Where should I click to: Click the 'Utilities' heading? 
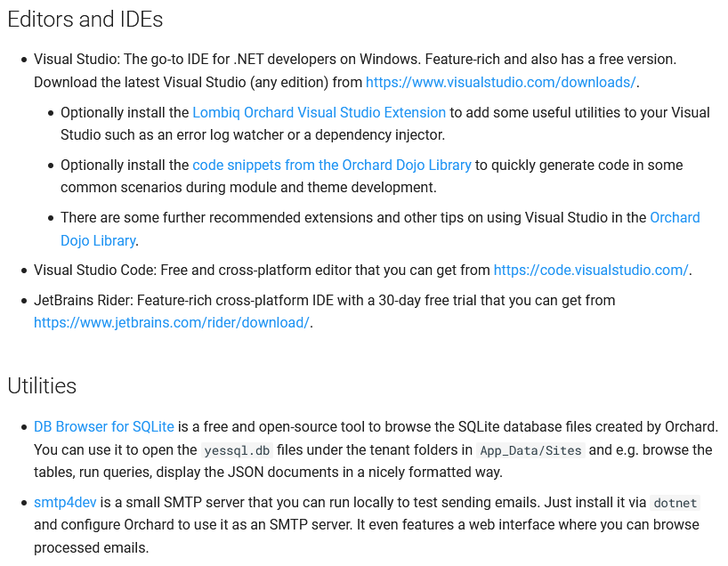[x=42, y=386]
